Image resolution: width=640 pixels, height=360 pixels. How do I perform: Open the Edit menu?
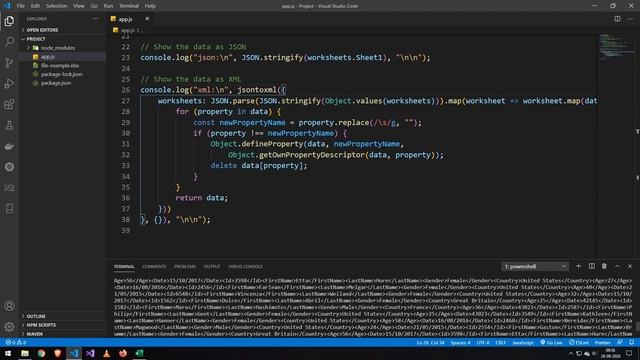point(35,6)
